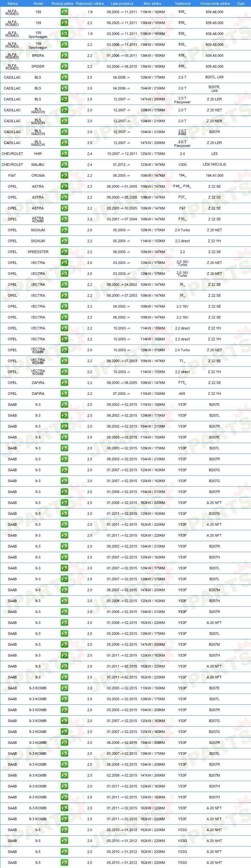Click engine code LE9(145CUL4)
251x868 pixels.
click(x=214, y=165)
